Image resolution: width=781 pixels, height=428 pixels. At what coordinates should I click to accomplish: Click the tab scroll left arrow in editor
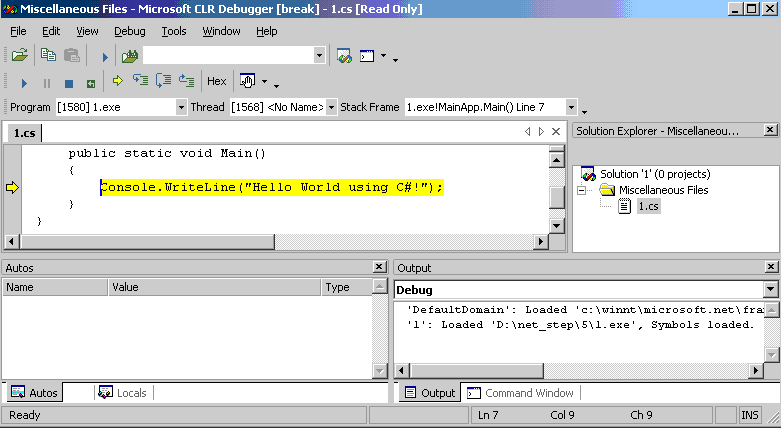pyautogui.click(x=527, y=132)
